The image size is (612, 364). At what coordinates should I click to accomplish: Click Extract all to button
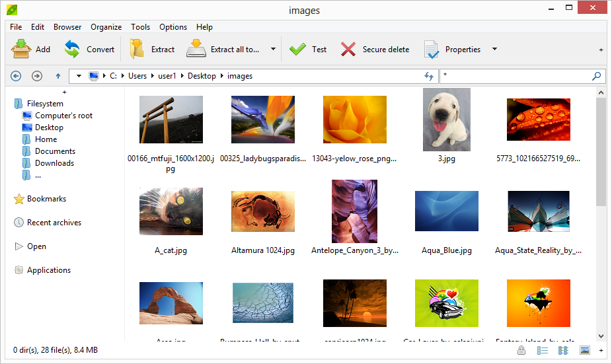point(223,49)
